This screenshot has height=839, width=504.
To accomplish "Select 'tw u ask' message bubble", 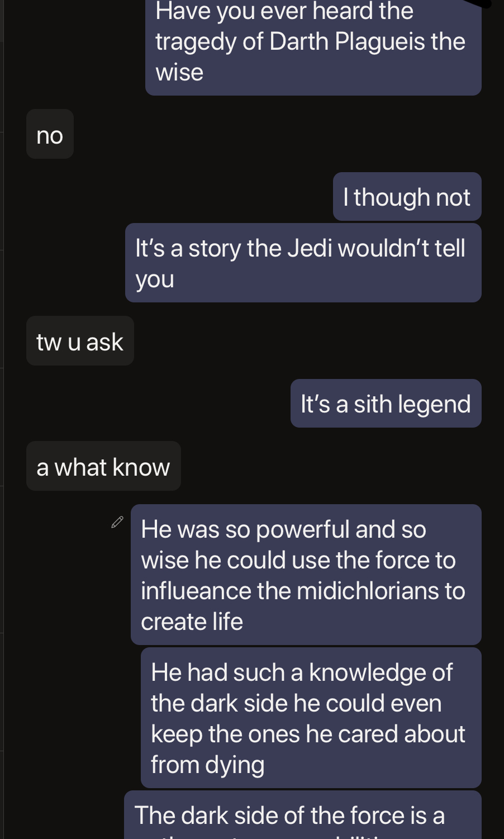I will click(80, 341).
